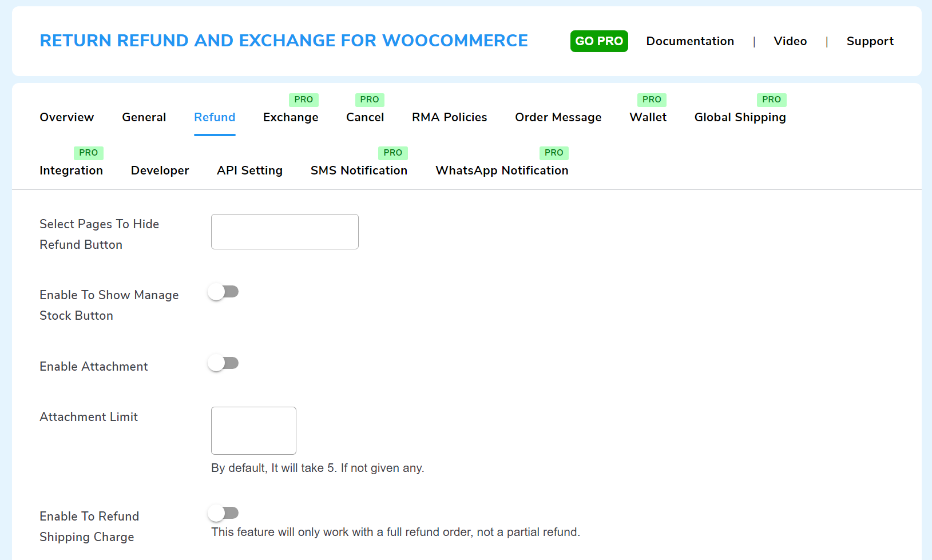Open the Developer tab
The height and width of the screenshot is (560, 932).
coord(160,170)
